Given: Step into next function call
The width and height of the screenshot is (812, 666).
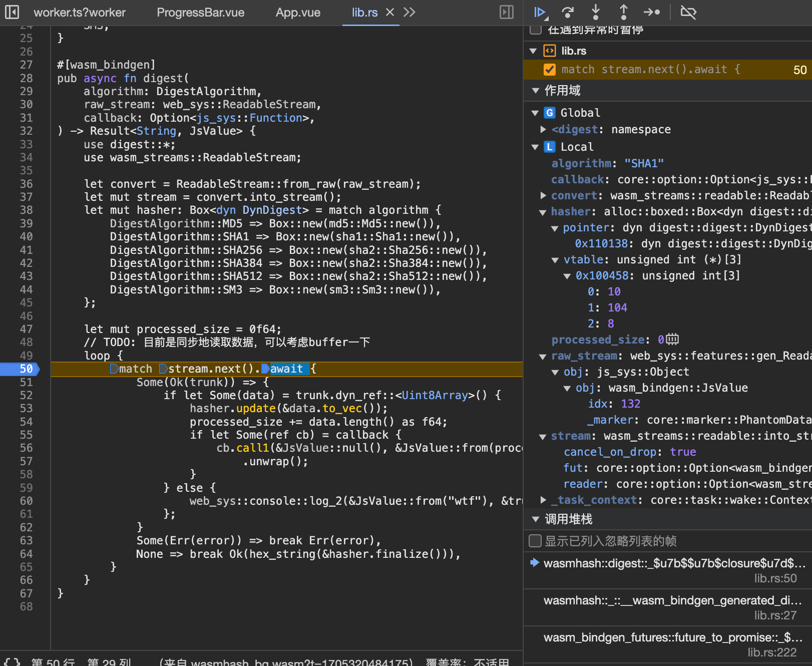Looking at the screenshot, I should coord(595,12).
